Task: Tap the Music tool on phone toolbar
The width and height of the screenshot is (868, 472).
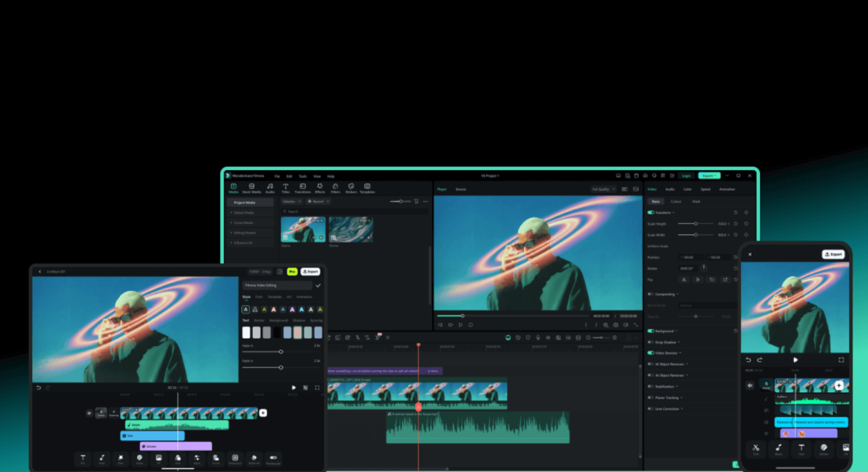Action: [x=778, y=449]
